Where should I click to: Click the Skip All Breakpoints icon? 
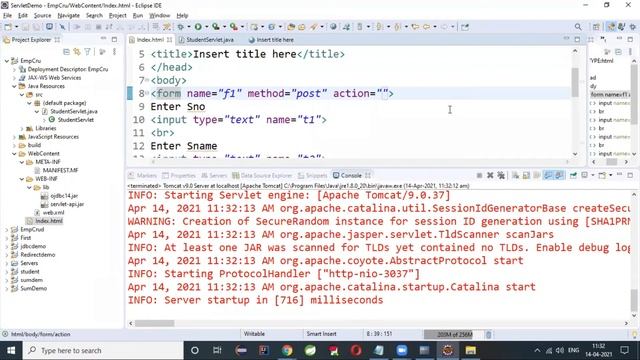point(62,27)
